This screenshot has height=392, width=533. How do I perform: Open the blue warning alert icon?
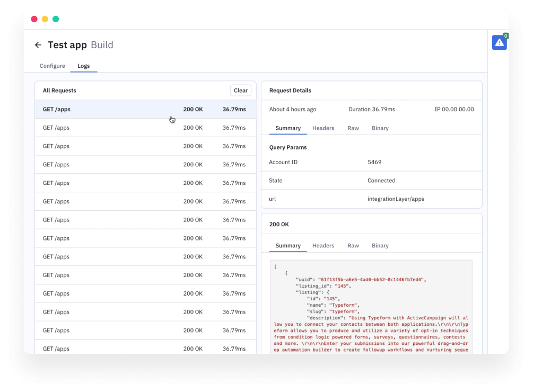click(x=500, y=42)
